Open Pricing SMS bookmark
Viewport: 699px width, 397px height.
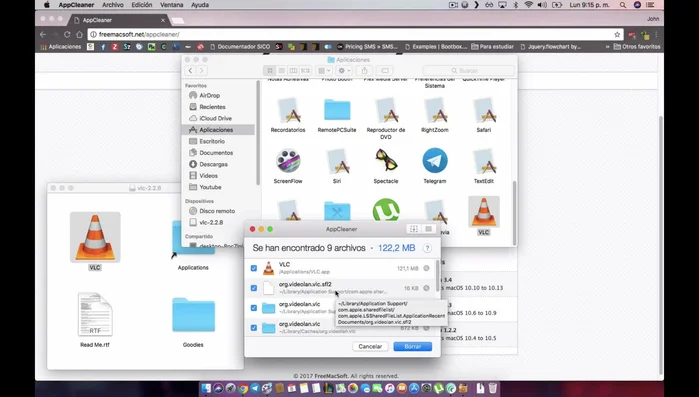click(x=367, y=47)
